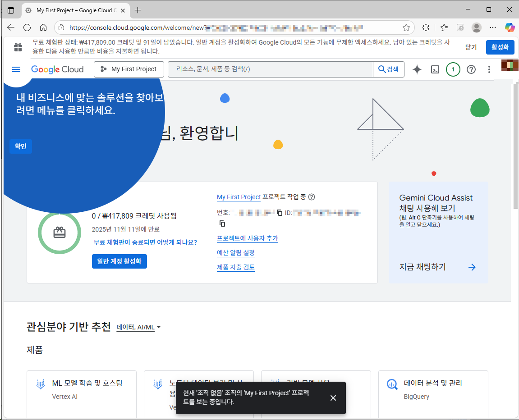Click the 검색 search button
Image resolution: width=519 pixels, height=420 pixels.
pos(389,69)
